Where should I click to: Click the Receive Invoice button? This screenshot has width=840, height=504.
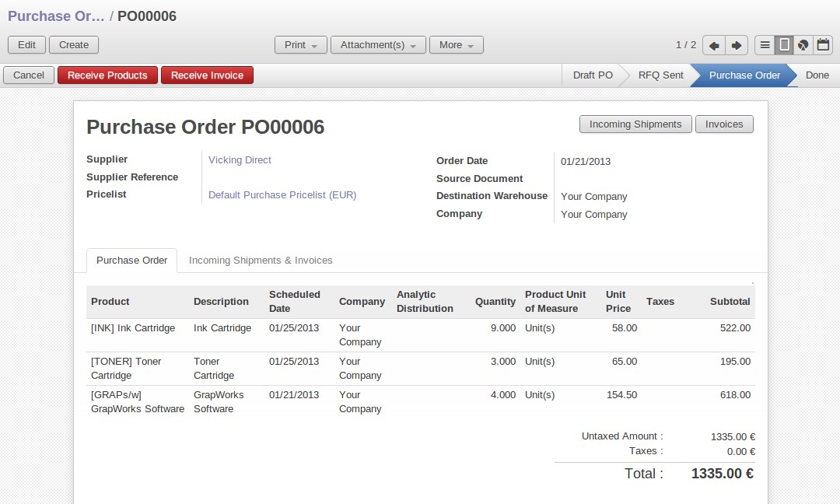pos(208,75)
